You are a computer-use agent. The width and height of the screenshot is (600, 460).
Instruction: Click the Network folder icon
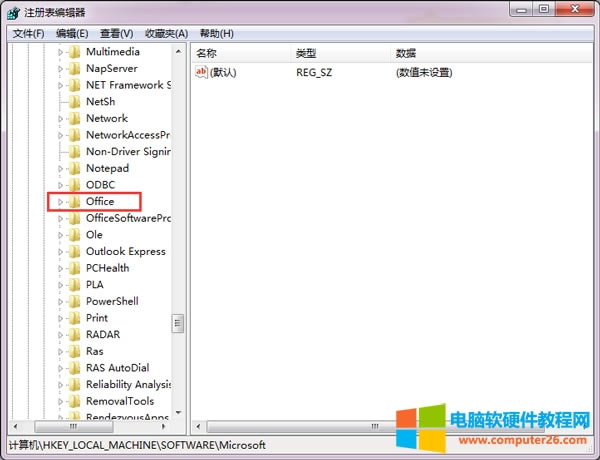coord(75,119)
